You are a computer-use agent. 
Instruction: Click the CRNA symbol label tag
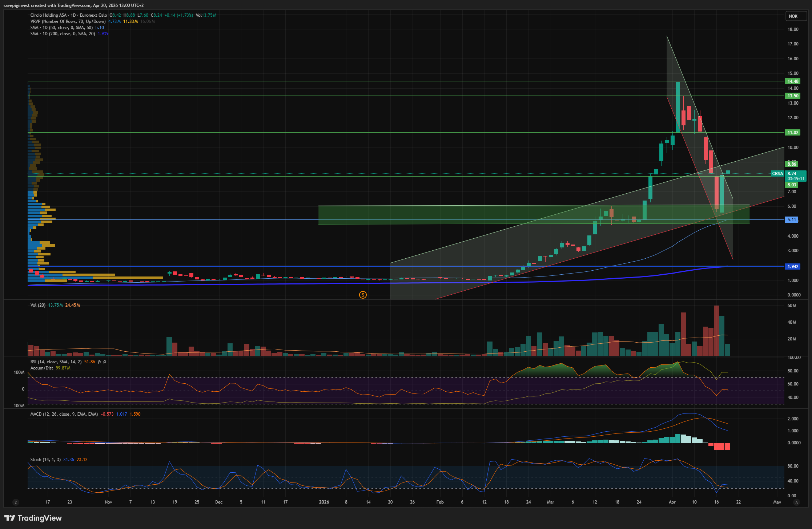777,174
